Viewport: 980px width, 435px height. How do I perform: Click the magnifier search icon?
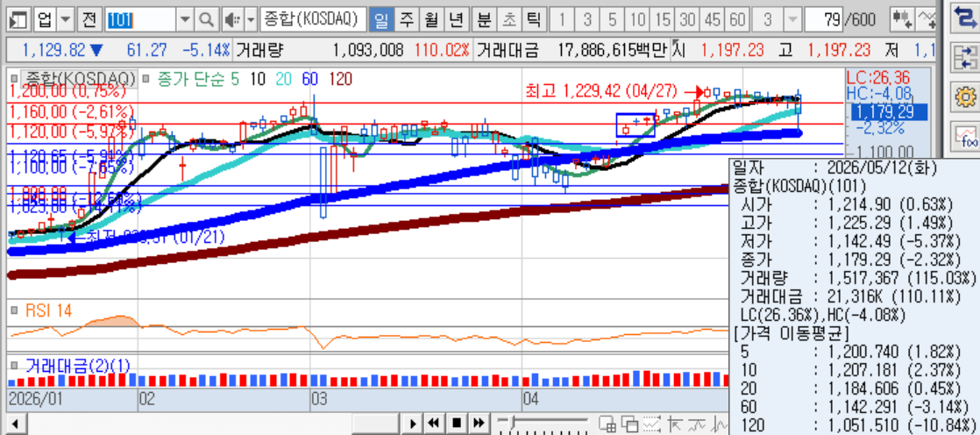click(x=206, y=20)
